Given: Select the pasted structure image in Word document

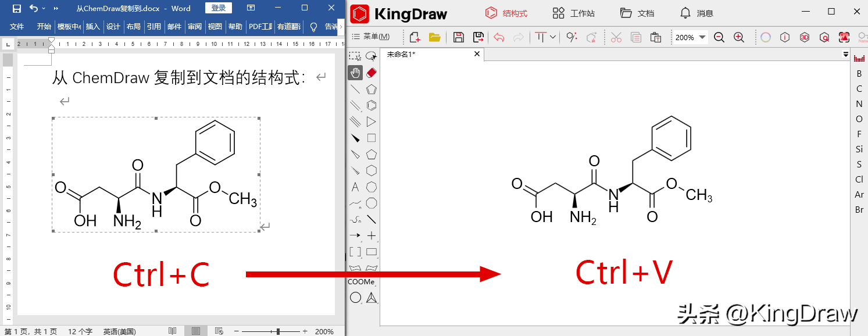Looking at the screenshot, I should click(x=156, y=174).
